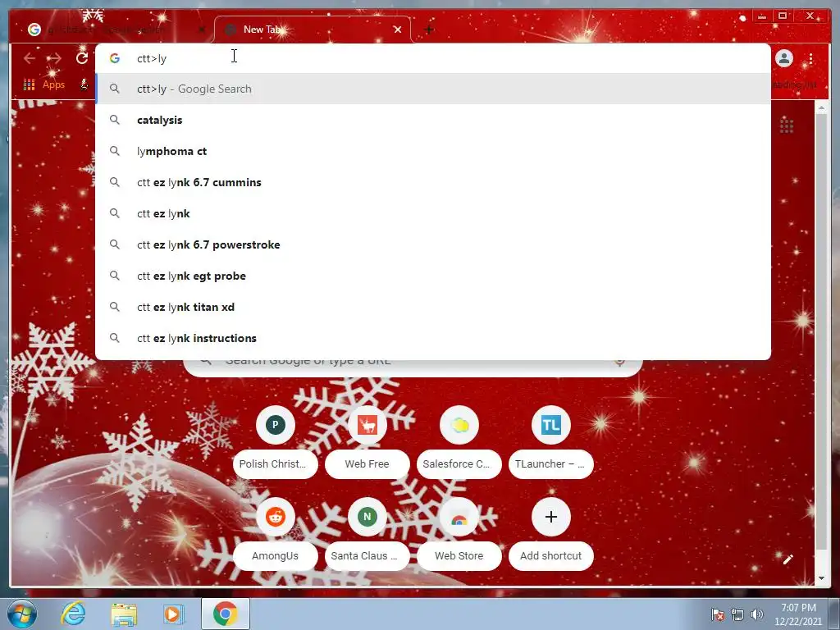Close the New Tab tab

click(x=398, y=30)
